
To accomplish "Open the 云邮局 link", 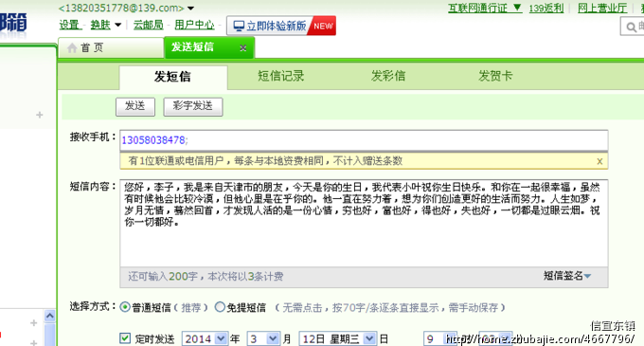I will tap(148, 25).
